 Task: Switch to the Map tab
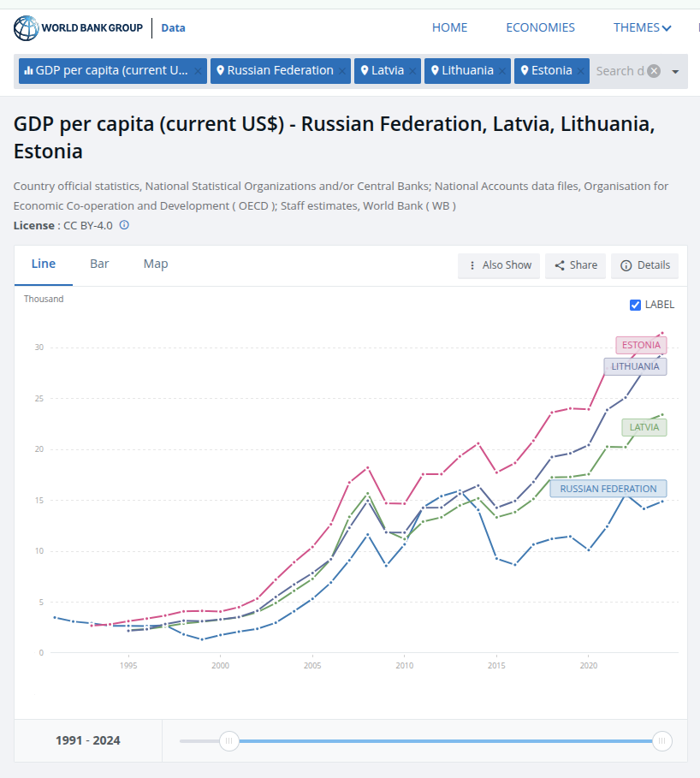156,264
